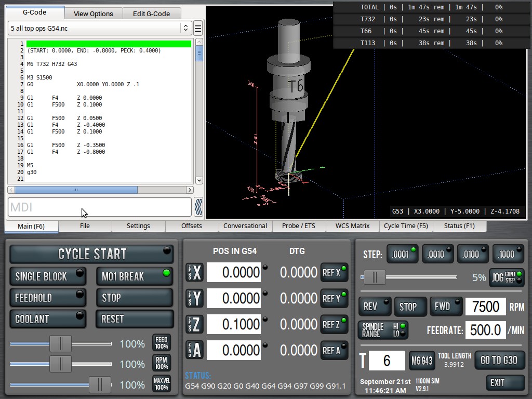Click into the MDI input field
Screen dimensions: 532x399
[100, 207]
